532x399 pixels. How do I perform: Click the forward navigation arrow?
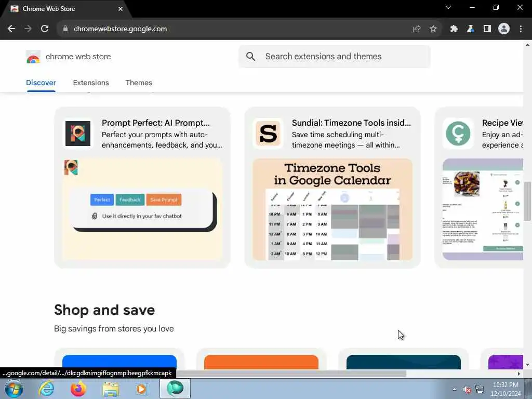tap(28, 29)
